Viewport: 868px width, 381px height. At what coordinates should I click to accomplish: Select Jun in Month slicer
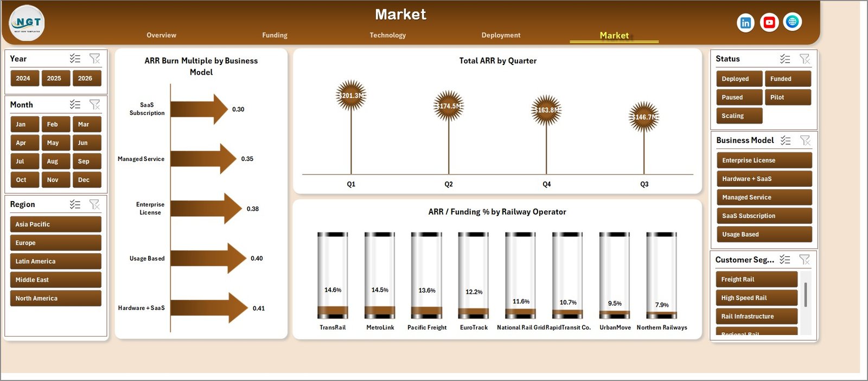pyautogui.click(x=87, y=143)
